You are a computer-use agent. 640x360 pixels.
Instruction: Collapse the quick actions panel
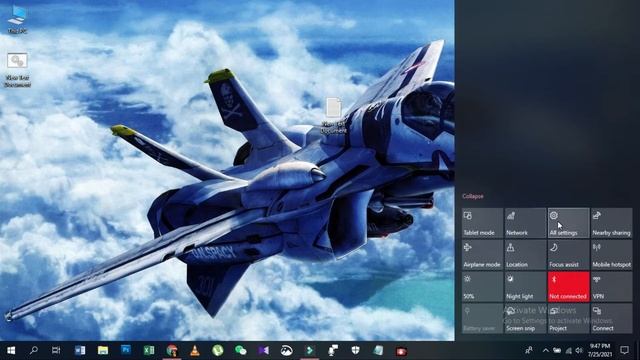click(473, 196)
